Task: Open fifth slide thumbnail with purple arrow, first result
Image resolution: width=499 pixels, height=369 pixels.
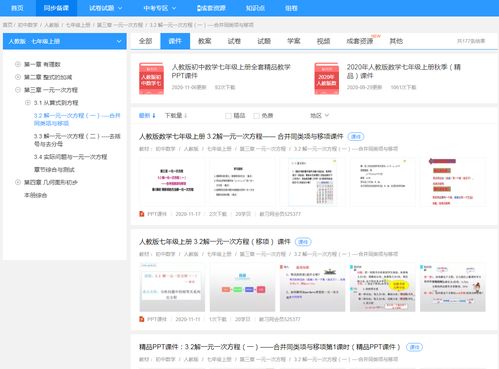Action: 453,182
